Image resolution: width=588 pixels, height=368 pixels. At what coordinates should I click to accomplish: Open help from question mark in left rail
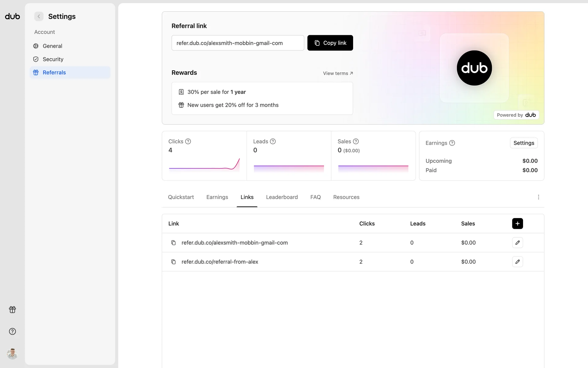click(x=13, y=331)
